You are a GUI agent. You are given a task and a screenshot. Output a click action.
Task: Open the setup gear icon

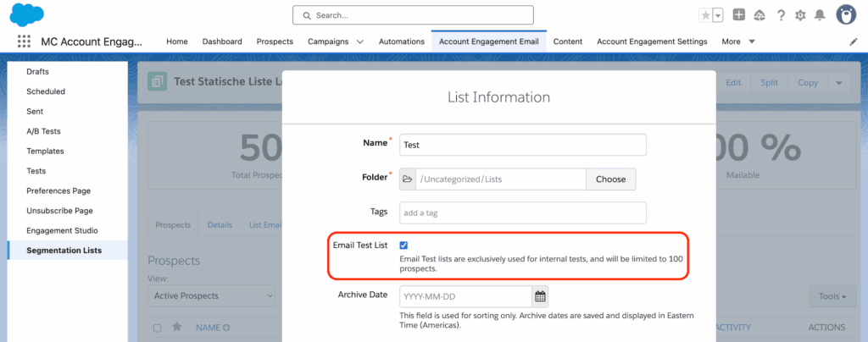(800, 15)
